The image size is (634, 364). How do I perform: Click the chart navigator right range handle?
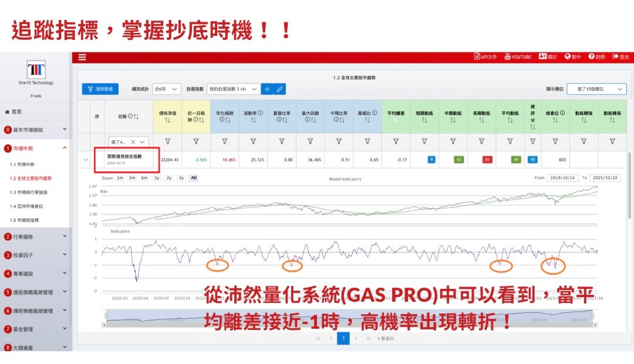pyautogui.click(x=592, y=315)
